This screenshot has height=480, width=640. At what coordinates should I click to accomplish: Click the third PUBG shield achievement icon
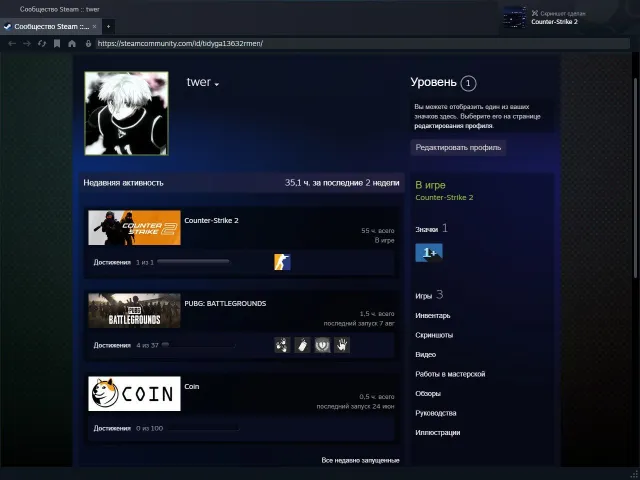[322, 345]
